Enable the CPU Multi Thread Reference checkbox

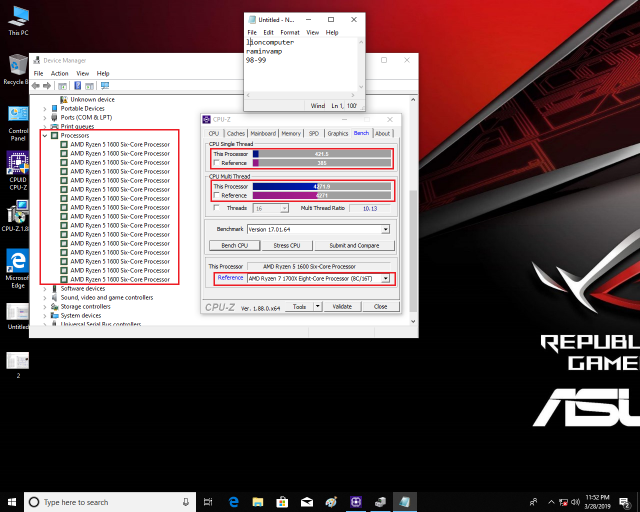[x=216, y=195]
